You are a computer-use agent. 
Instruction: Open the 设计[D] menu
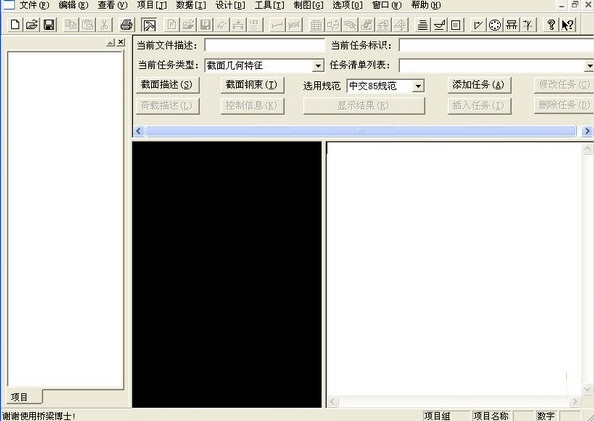[x=230, y=5]
